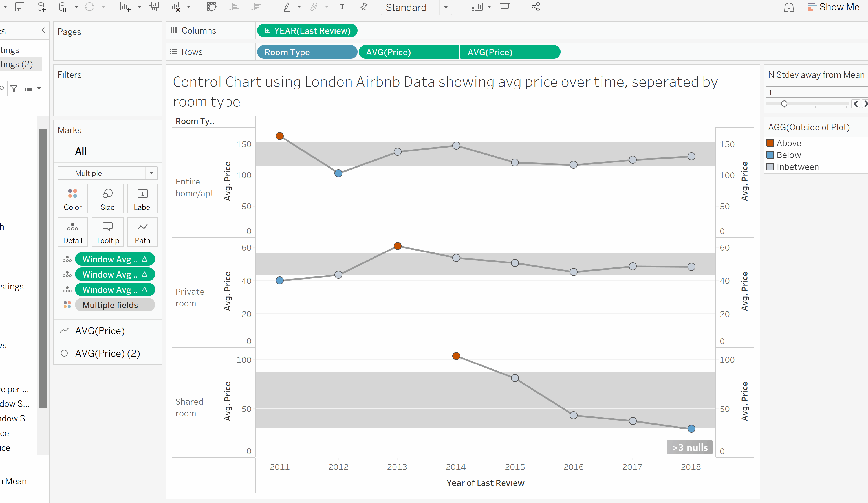Click the Presentation Mode icon
This screenshot has height=503, width=868.
tap(505, 7)
